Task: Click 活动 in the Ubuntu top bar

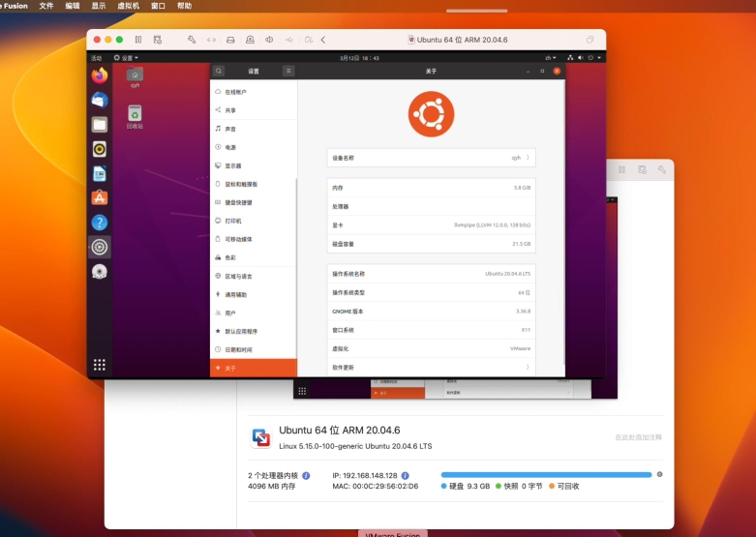Action: coord(97,58)
